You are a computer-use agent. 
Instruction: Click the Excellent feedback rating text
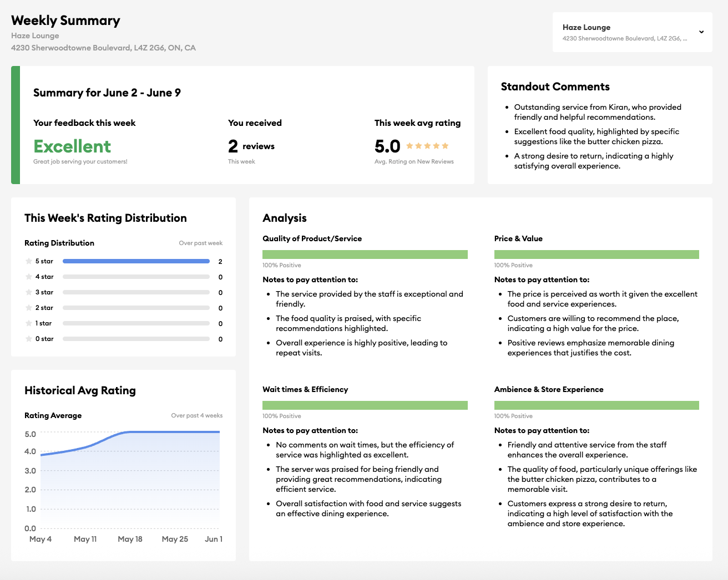coord(72,146)
